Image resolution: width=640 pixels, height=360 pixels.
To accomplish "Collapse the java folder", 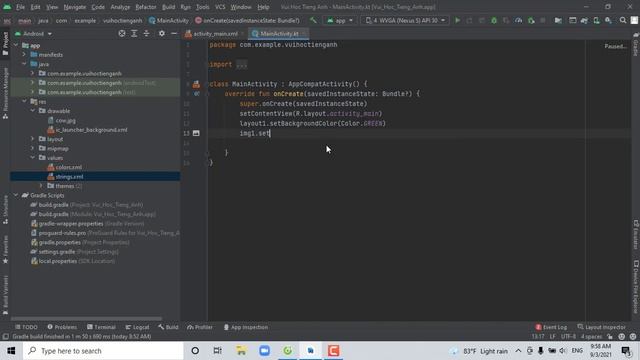I will (x=24, y=64).
